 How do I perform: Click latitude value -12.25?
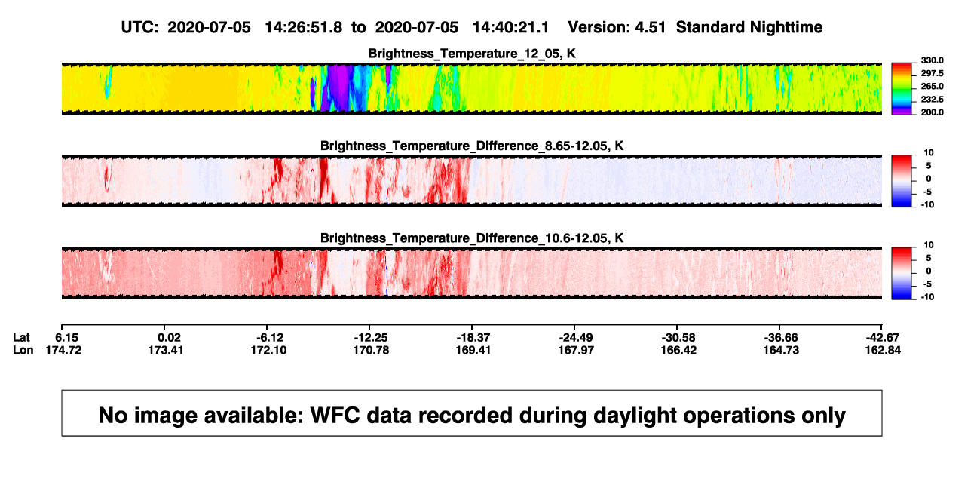point(371,337)
